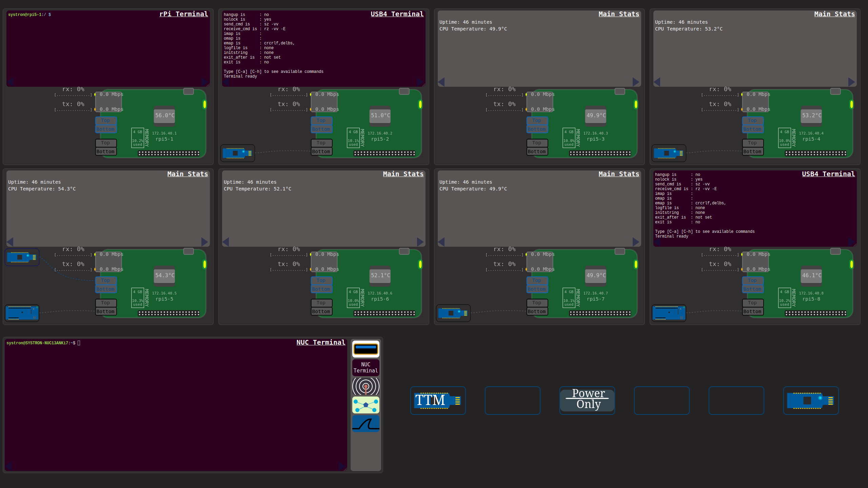This screenshot has height=488, width=868.
Task: Click the NUC Terminal sidebar button
Action: [366, 368]
